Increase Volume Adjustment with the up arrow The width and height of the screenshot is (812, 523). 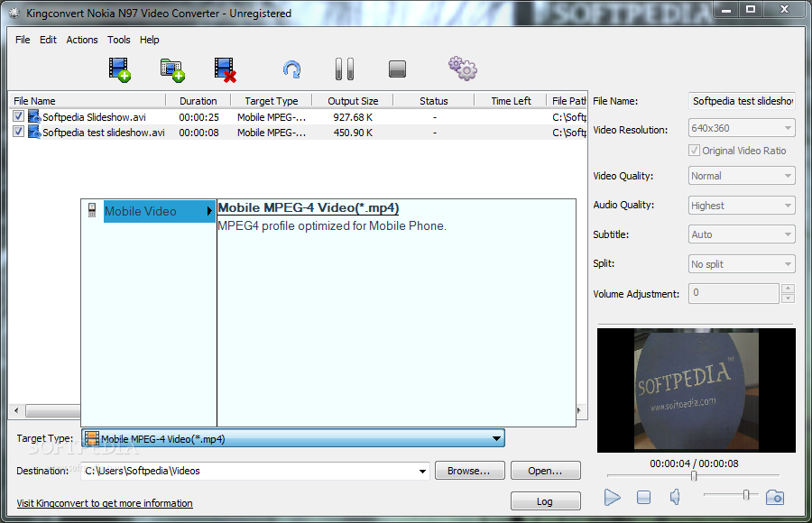pyautogui.click(x=788, y=289)
